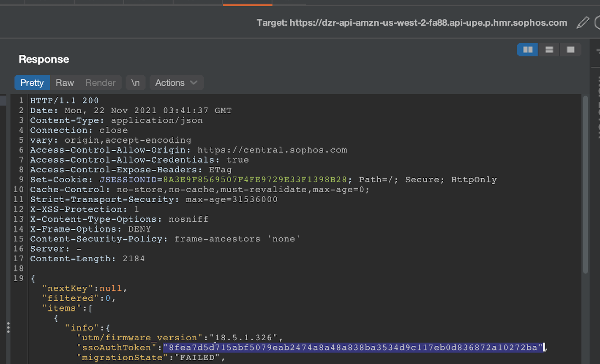Select the combined single-pane layout icon
The image size is (600, 364).
point(570,50)
